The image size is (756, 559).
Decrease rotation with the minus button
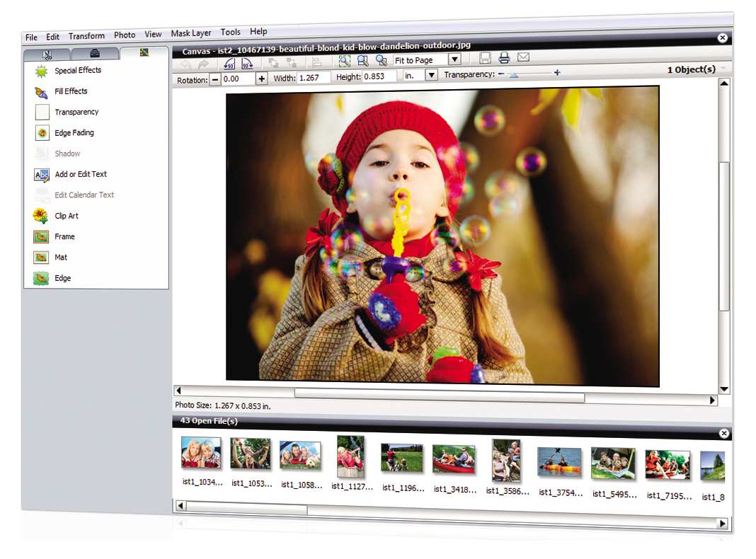214,80
